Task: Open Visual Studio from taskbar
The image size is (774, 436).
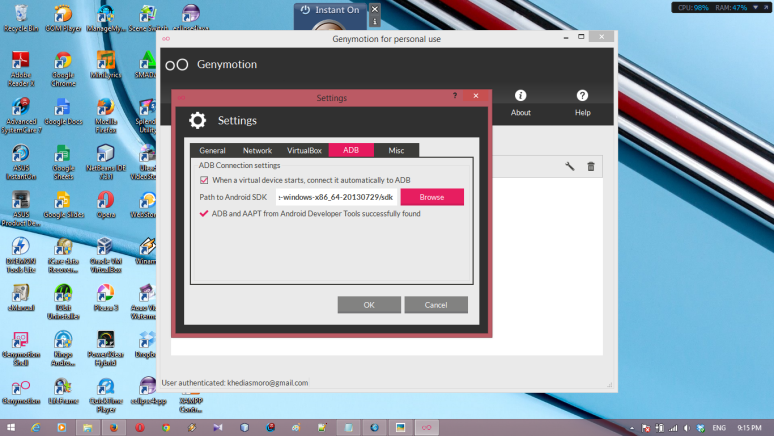Action: click(x=218, y=428)
